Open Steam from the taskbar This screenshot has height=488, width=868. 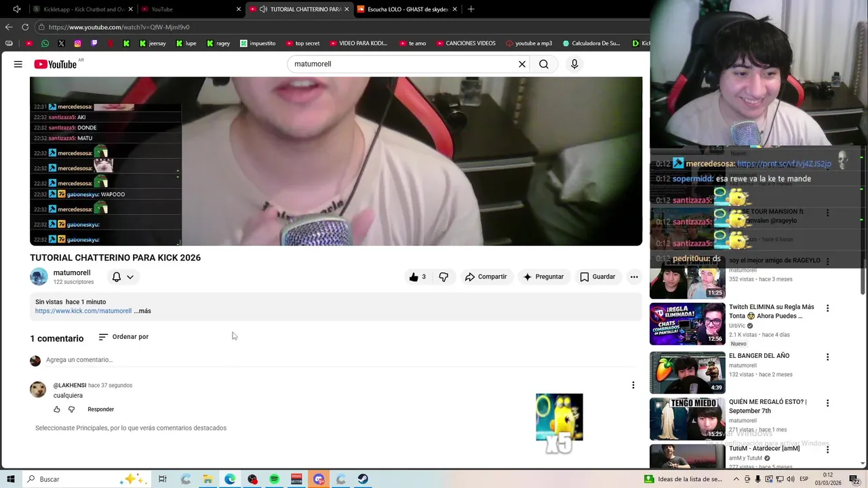(363, 479)
